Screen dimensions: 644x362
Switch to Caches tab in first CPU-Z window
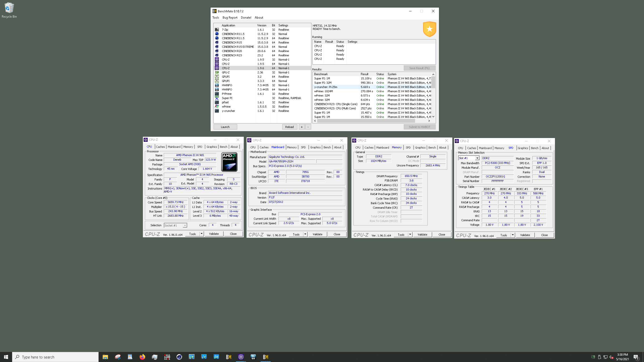tap(160, 147)
